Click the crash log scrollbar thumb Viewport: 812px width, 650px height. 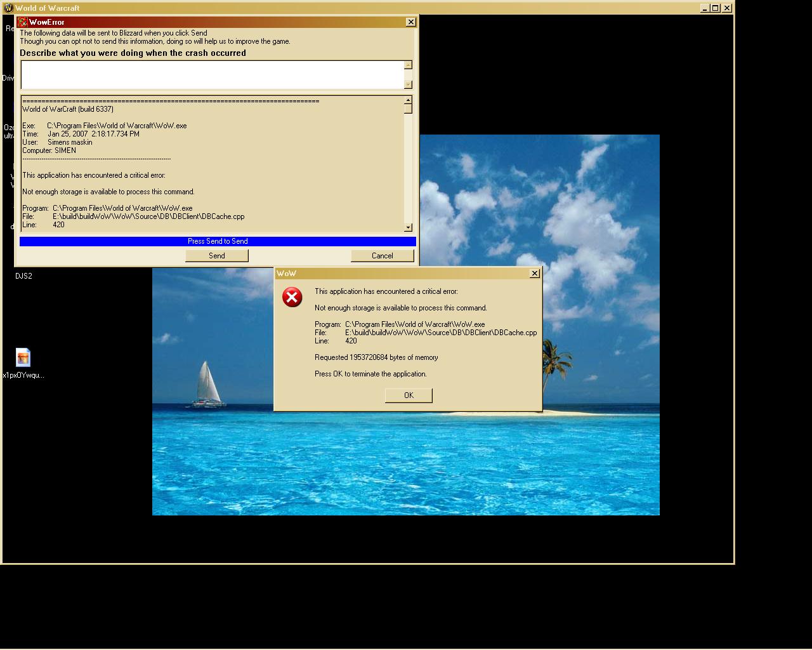coord(409,109)
